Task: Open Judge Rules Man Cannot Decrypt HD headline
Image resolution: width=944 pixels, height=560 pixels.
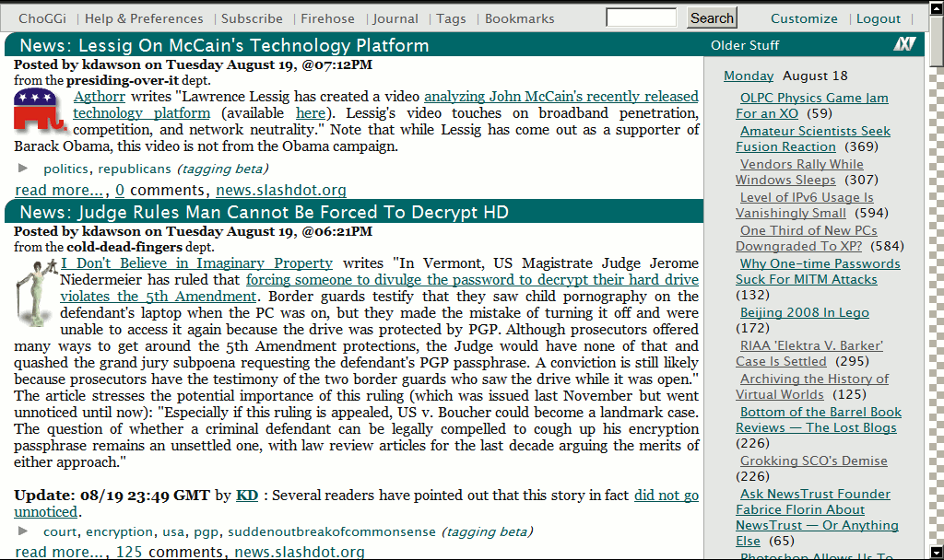Action: [264, 212]
